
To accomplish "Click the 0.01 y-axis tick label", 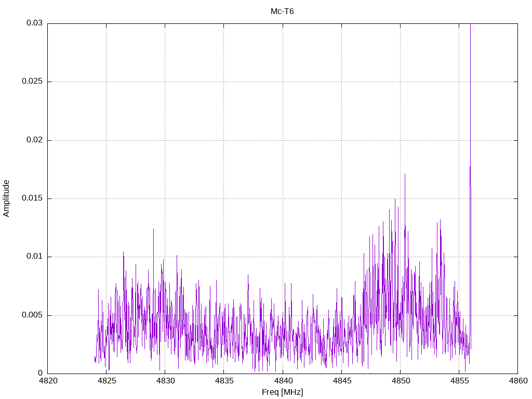I will (35, 257).
